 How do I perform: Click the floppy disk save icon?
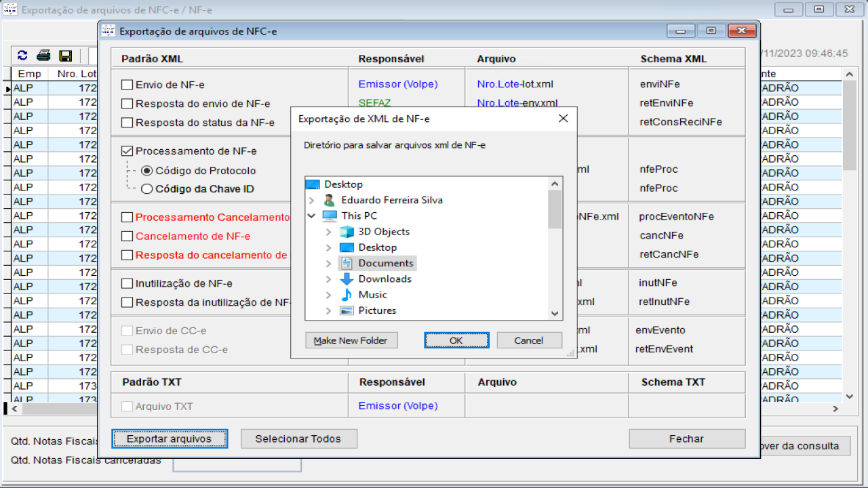pos(65,56)
